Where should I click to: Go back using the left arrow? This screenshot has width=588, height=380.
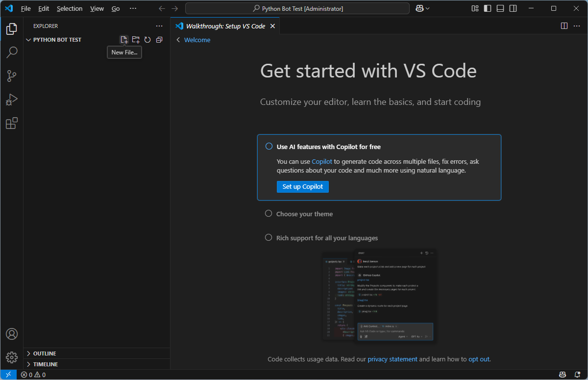tap(162, 8)
